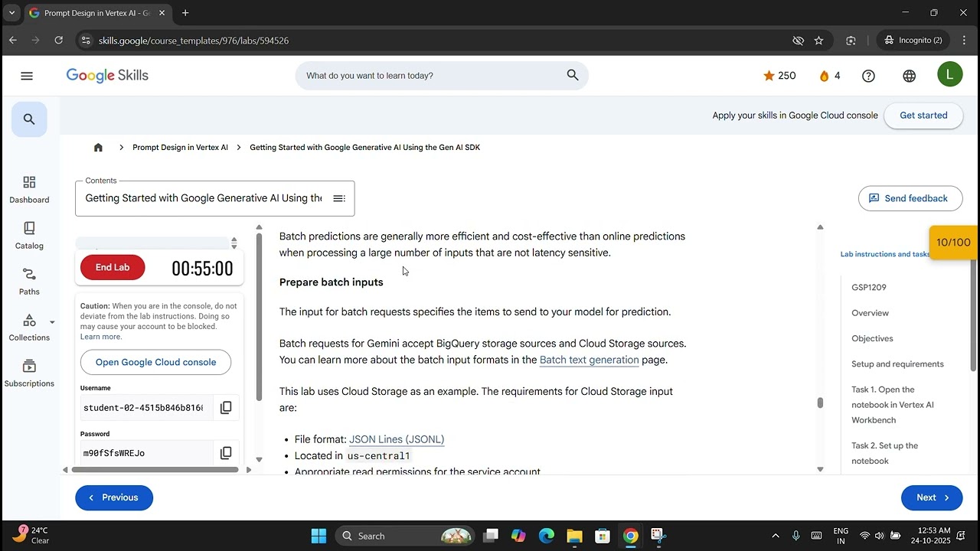Click the Lab instructions and tasks heading
980x551 pixels.
(885, 254)
